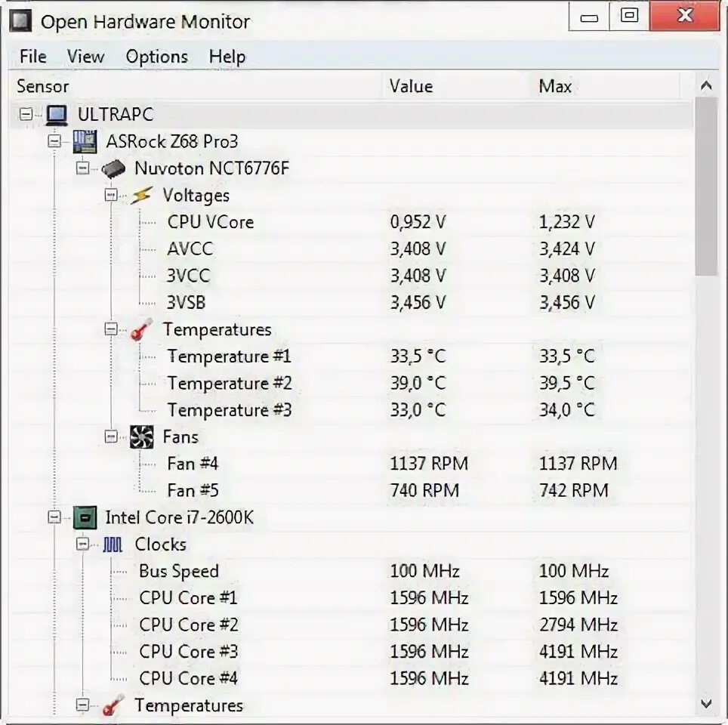Click the ASRock Z68 Pro3 label
This screenshot has width=728, height=725.
[x=171, y=141]
